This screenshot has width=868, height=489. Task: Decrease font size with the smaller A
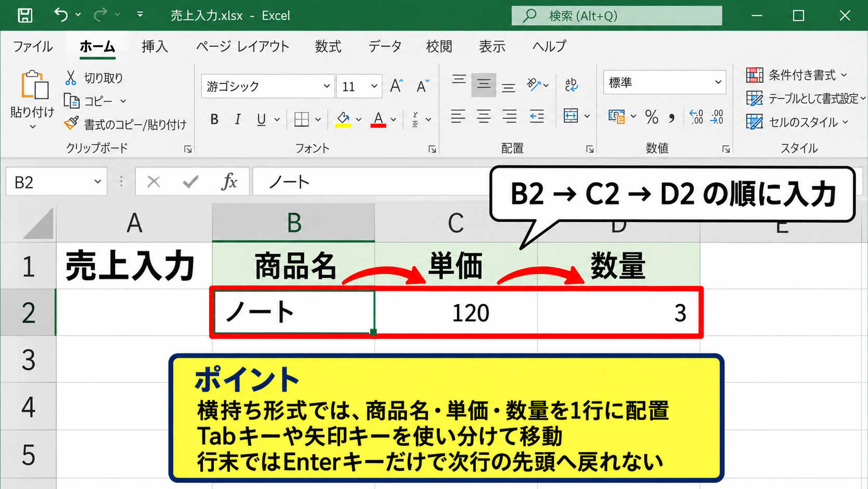point(423,86)
